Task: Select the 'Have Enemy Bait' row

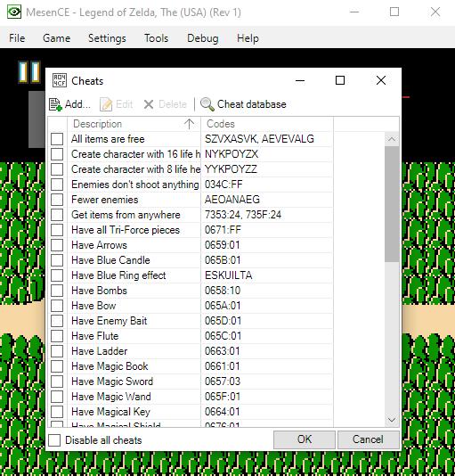Action: 191,321
